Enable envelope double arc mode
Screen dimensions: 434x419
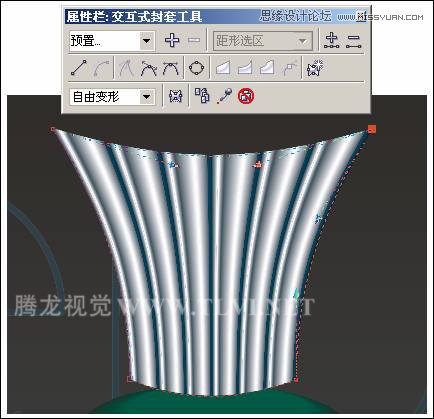click(267, 67)
